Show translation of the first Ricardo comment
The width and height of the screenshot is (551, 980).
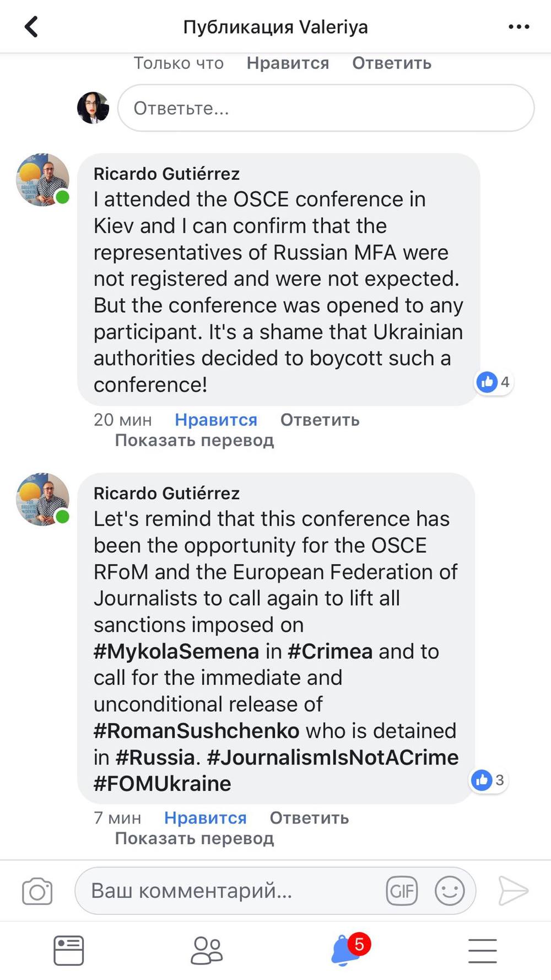(x=194, y=440)
